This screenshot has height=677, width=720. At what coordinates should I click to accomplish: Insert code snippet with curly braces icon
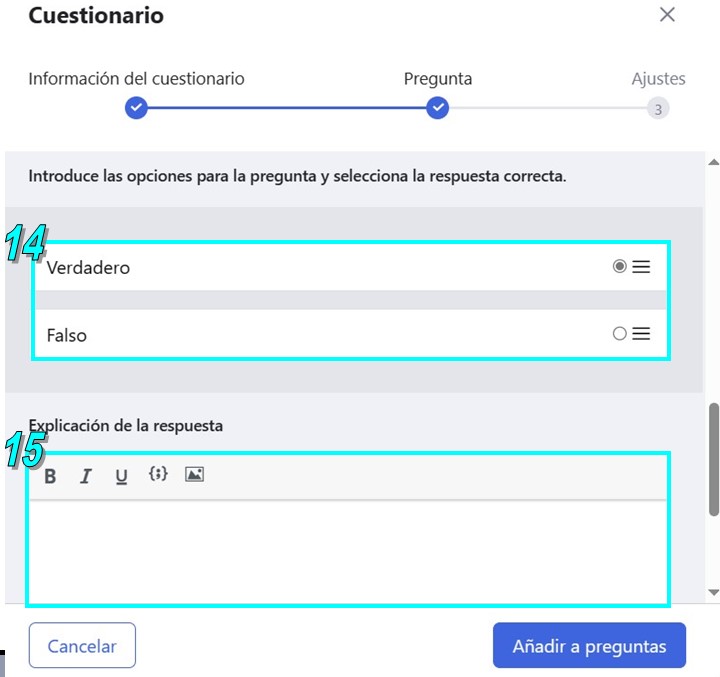click(x=158, y=474)
